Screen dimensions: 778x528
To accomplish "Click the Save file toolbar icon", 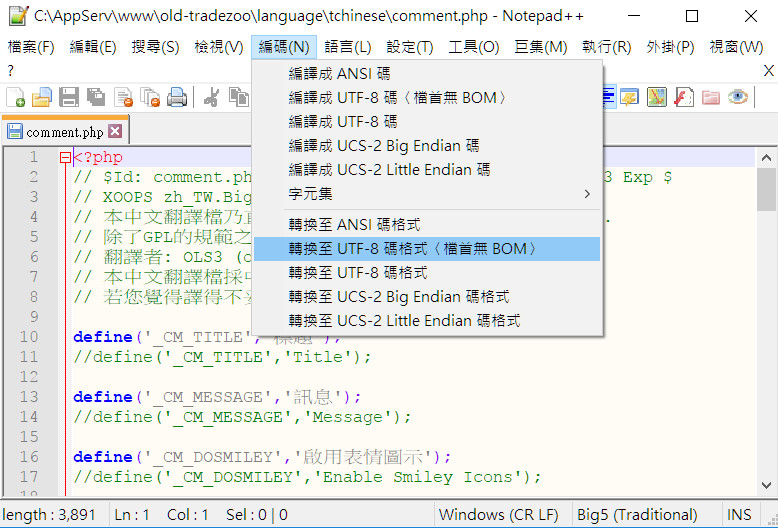I will click(x=68, y=97).
